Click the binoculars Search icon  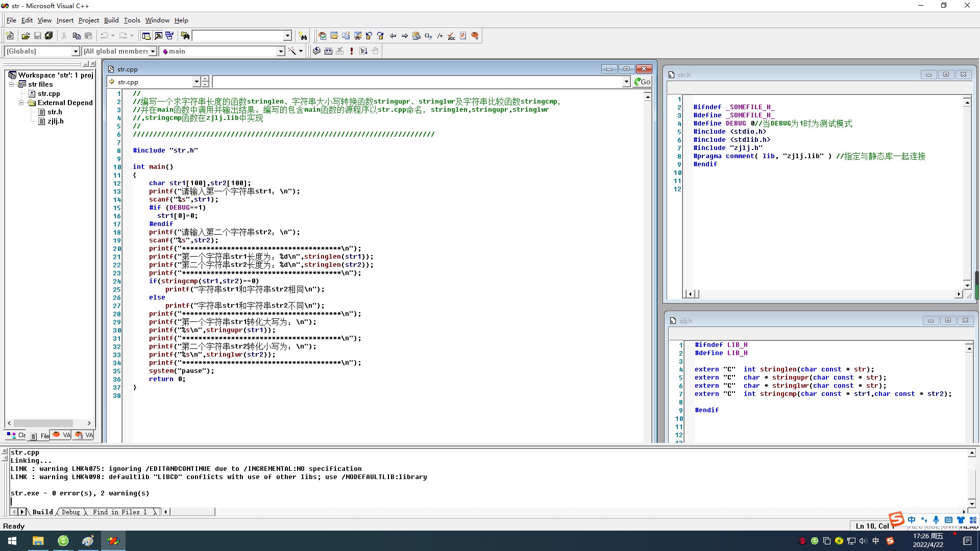[x=303, y=36]
